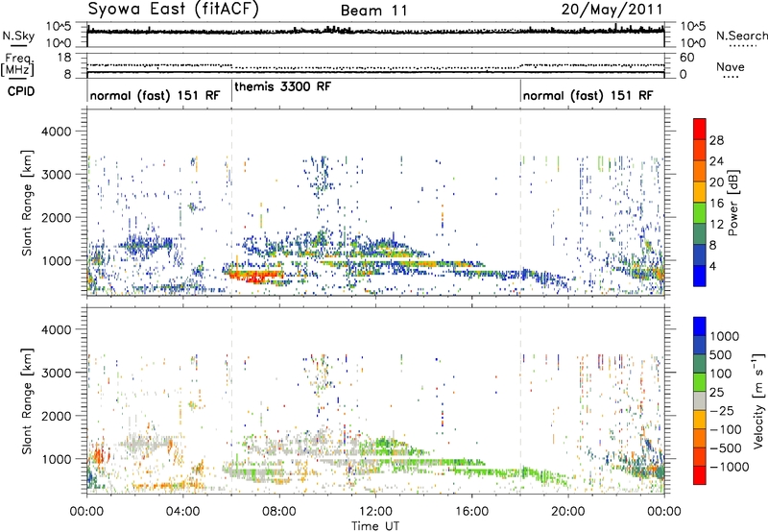Click the blue top segment of the velocity colorbar
768x532 pixels.
pyautogui.click(x=700, y=326)
